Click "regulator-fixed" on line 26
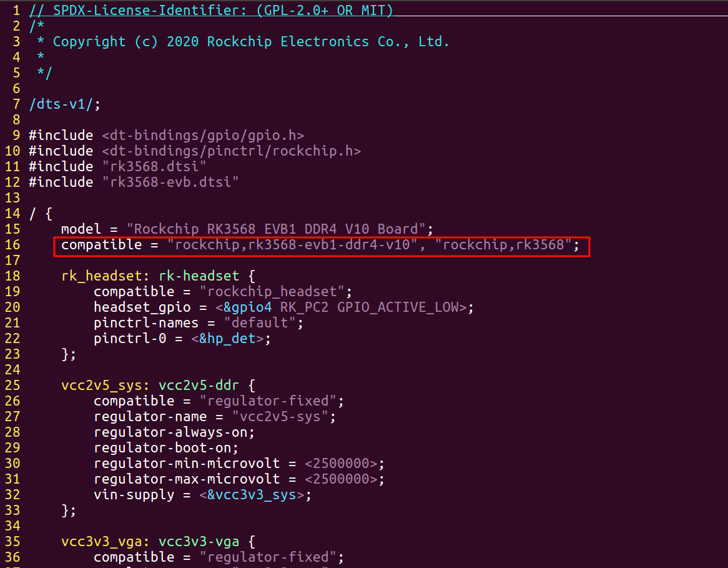 click(x=267, y=401)
